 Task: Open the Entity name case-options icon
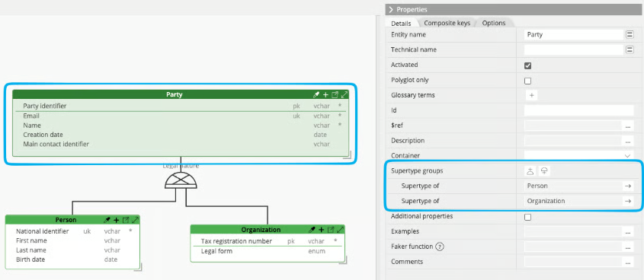630,35
